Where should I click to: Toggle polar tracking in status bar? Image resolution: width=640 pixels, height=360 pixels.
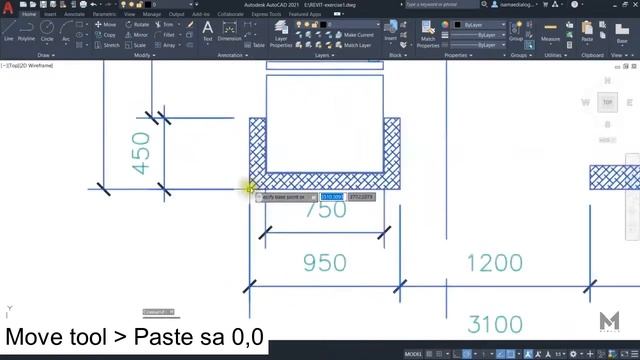tap(467, 354)
